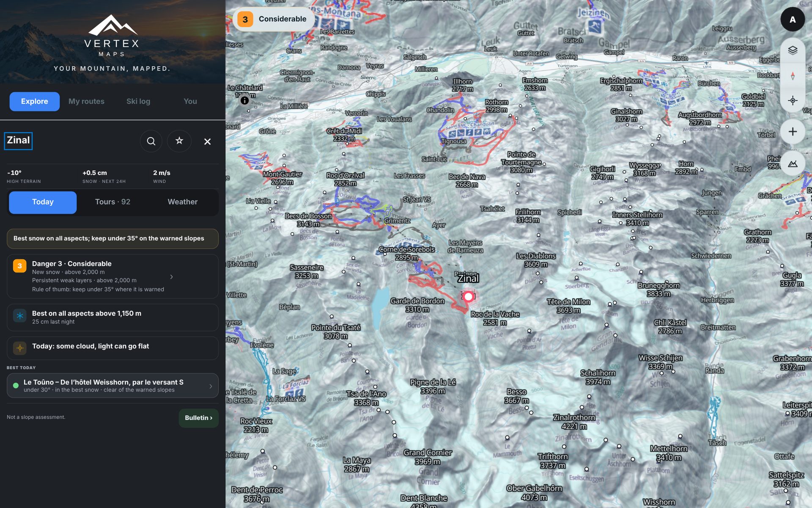Click the Becs de Bosson 3143 m label
Image resolution: width=812 pixels, height=508 pixels.
(x=308, y=220)
